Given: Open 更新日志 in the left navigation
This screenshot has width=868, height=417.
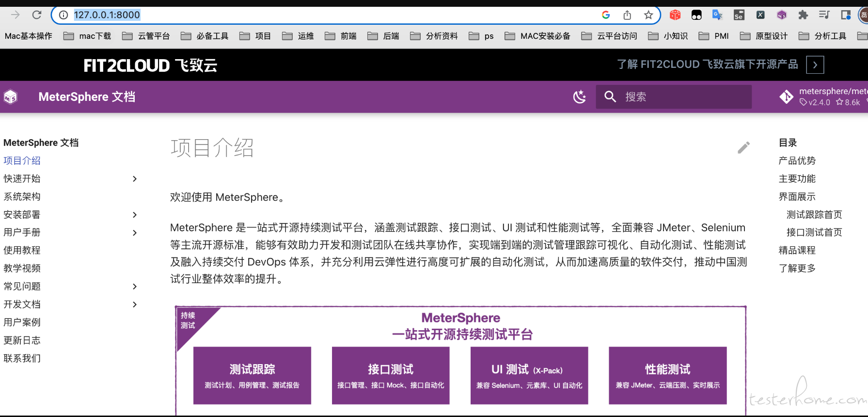Looking at the screenshot, I should 22,340.
